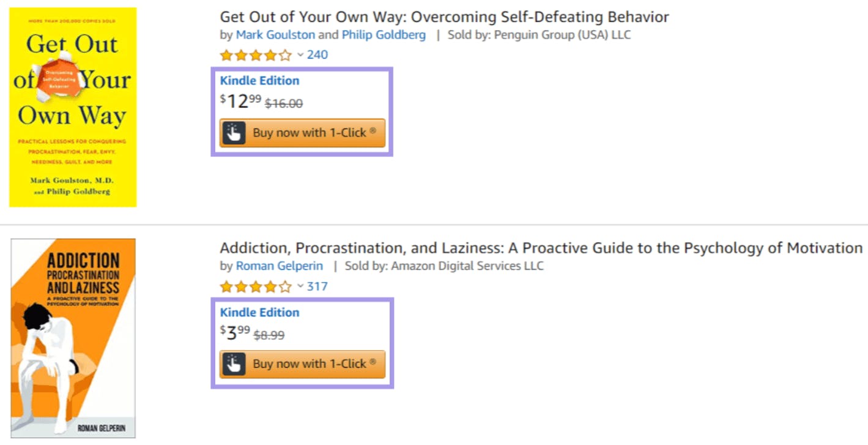Open author Mark Goulston's page
This screenshot has width=868, height=445.
(276, 35)
